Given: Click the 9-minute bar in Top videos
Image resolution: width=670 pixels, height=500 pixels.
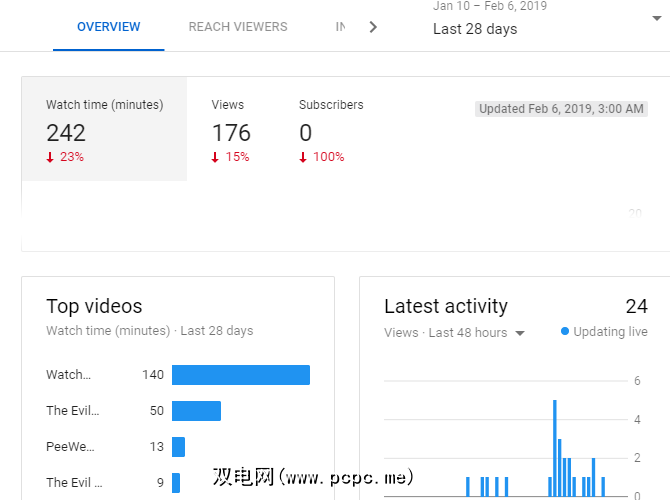Looking at the screenshot, I should [x=176, y=482].
